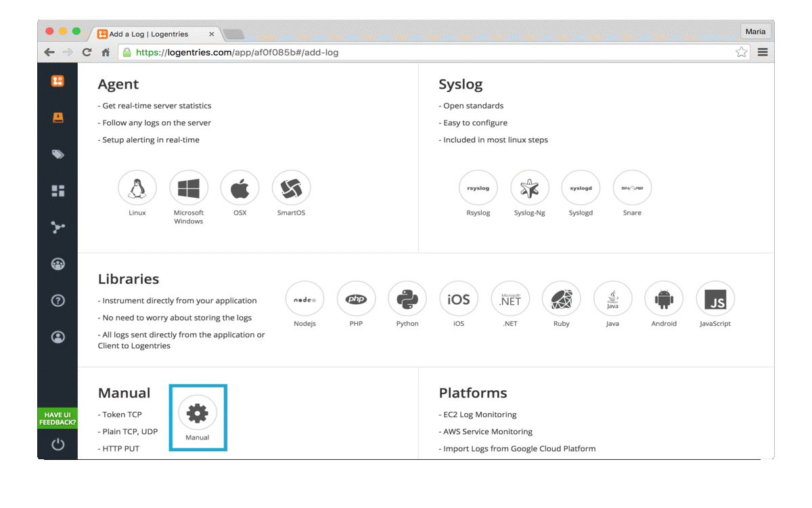
Task: Click the Agent heading
Action: (x=118, y=84)
